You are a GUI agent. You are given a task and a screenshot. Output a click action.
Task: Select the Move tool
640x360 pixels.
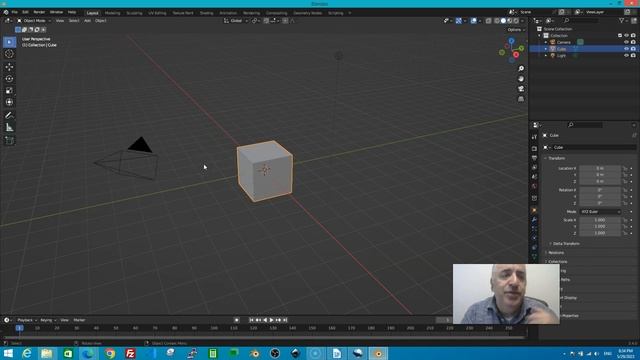click(9, 67)
